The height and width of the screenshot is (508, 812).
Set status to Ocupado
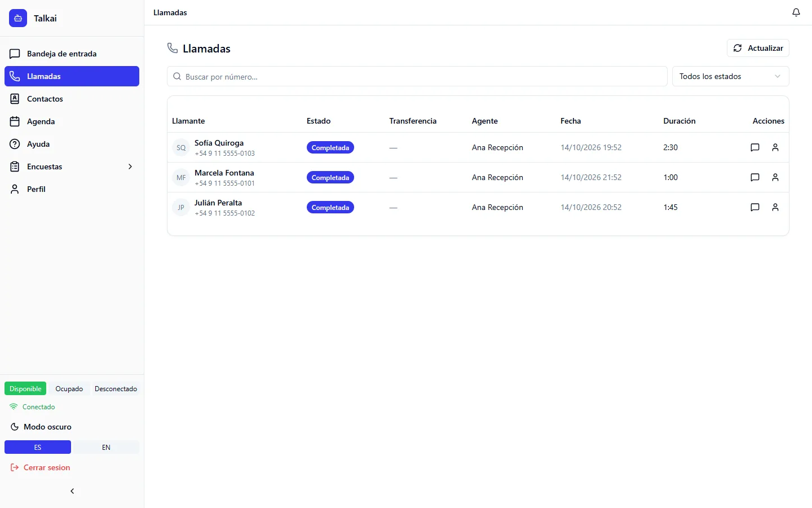[69, 389]
